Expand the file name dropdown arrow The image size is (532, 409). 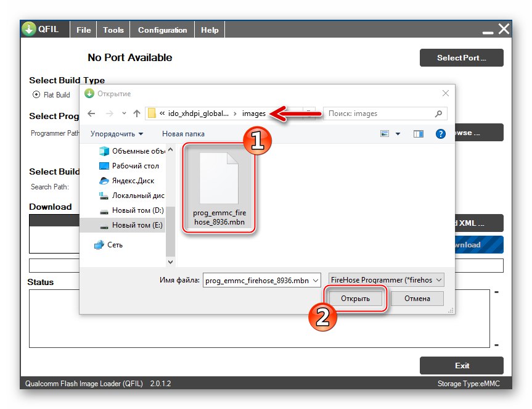pos(316,280)
